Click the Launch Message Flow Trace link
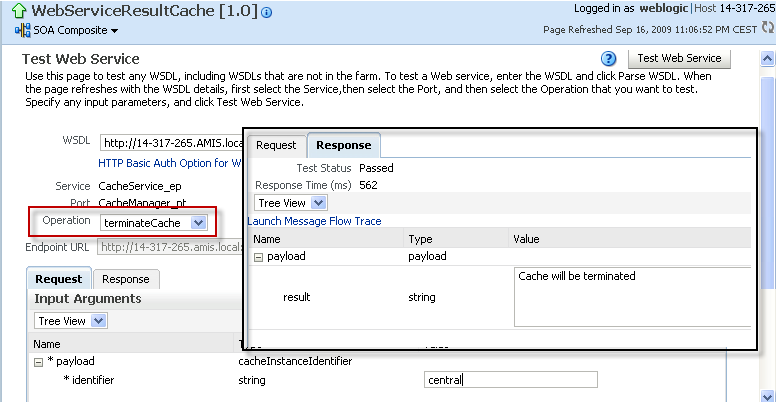The height and width of the screenshot is (402, 776). (314, 221)
